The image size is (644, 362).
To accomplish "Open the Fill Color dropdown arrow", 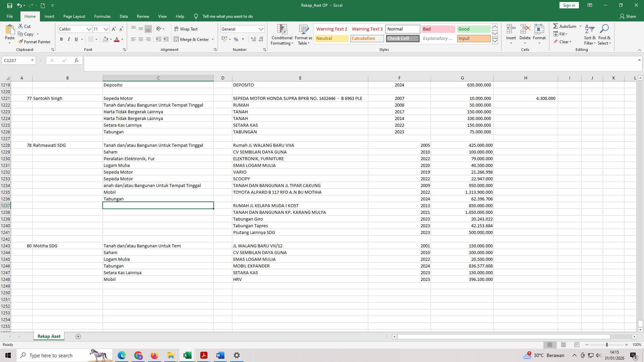I will click(x=111, y=39).
